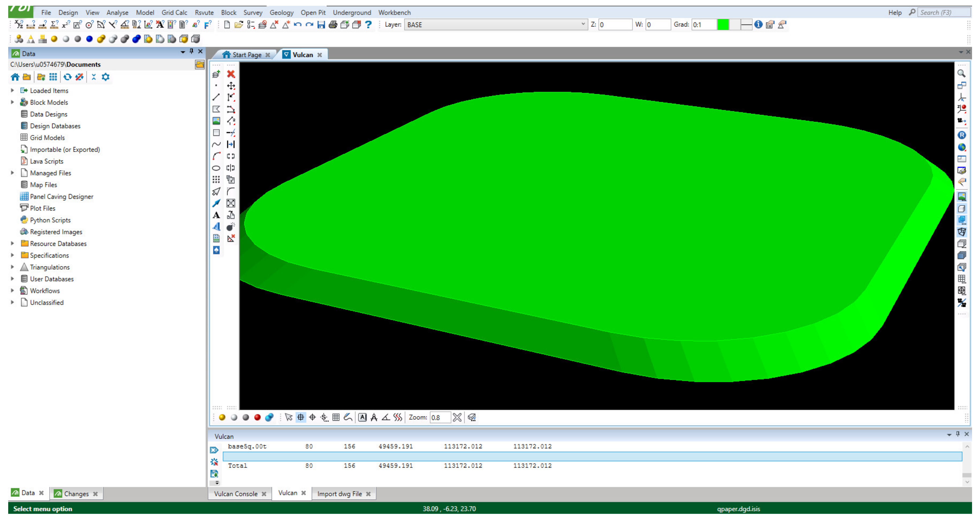Switch to the Vulcan Console tab
This screenshot has height=522, width=980.
pyautogui.click(x=235, y=493)
